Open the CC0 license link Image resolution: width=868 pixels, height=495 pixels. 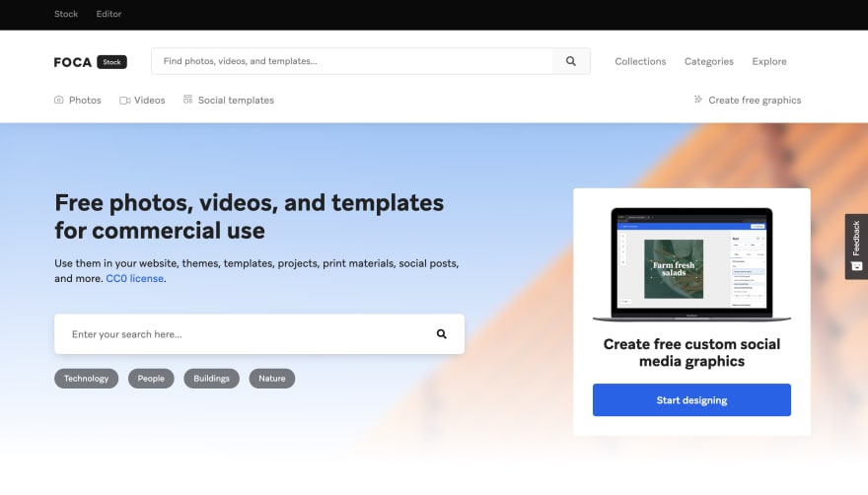[x=134, y=278]
